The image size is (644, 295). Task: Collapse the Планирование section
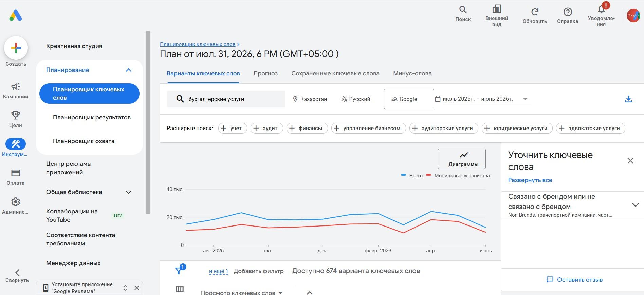[128, 70]
